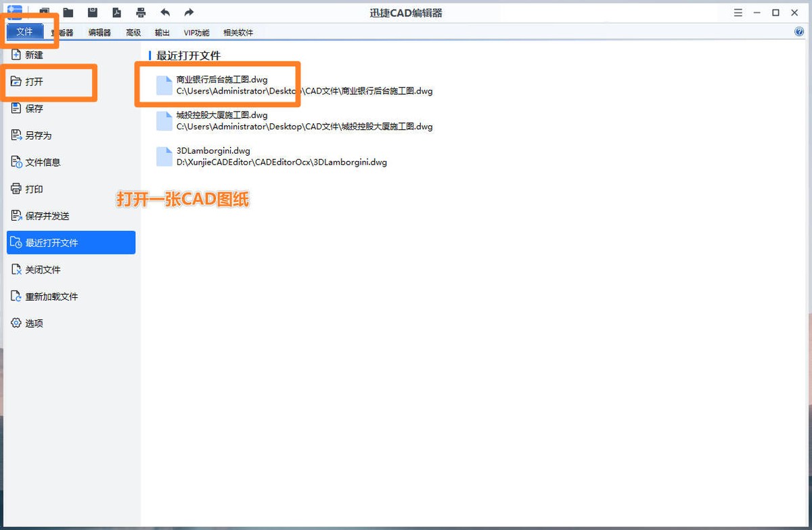
Task: Click the application logo icon
Action: (14, 11)
